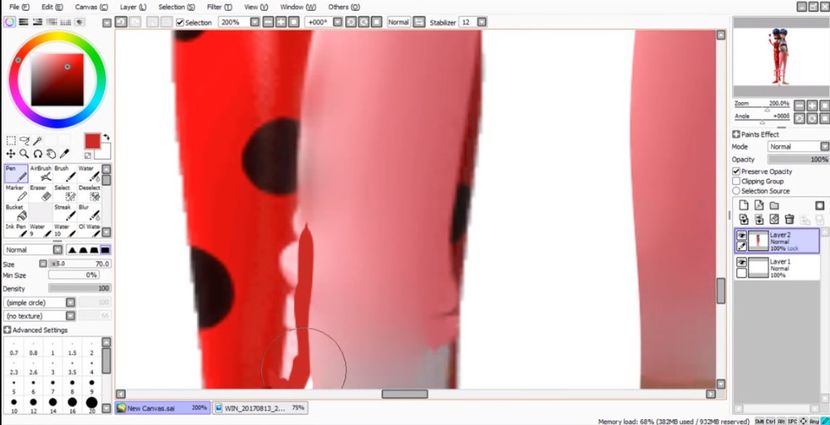Select the Eraser tool
The image size is (830, 425).
pos(41,193)
